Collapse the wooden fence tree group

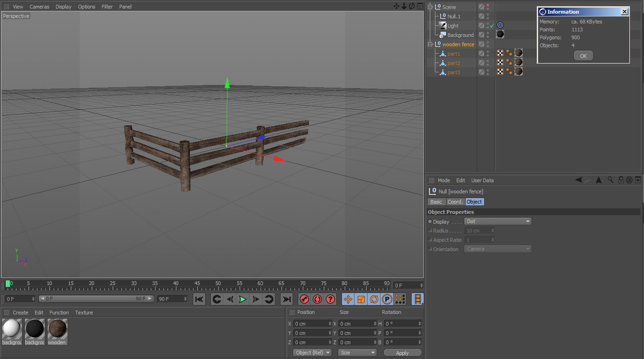pos(430,44)
